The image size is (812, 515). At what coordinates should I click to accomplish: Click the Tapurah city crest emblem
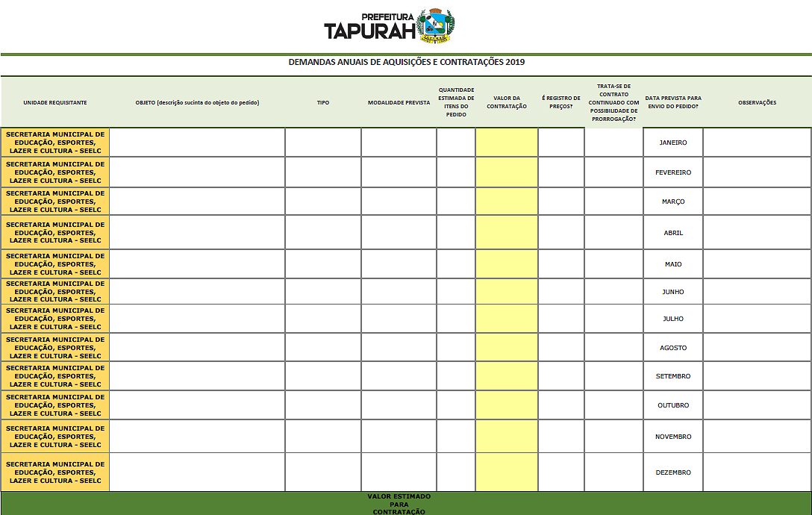coord(435,25)
